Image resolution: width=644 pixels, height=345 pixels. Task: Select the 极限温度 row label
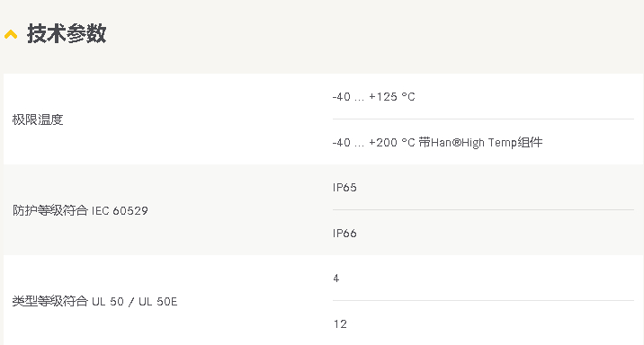pyautogui.click(x=38, y=119)
